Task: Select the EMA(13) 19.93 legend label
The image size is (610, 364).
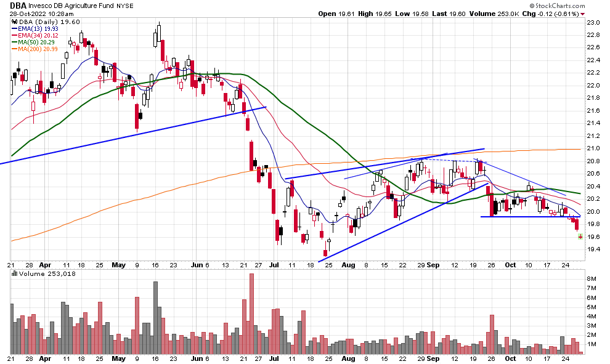Action: 38,29
